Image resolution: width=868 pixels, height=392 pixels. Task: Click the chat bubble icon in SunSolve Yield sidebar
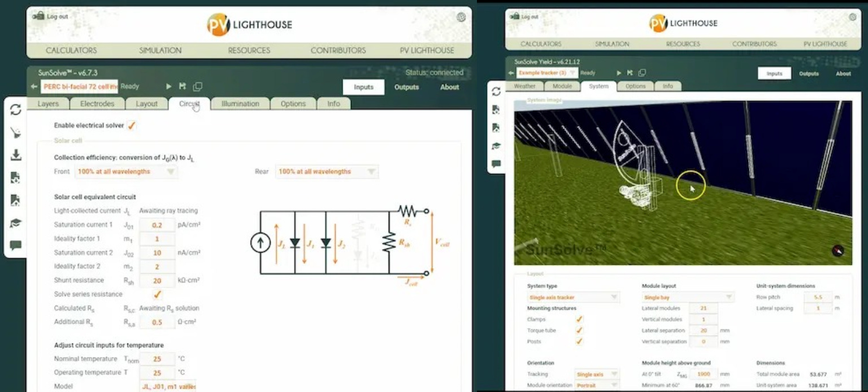[x=496, y=164]
